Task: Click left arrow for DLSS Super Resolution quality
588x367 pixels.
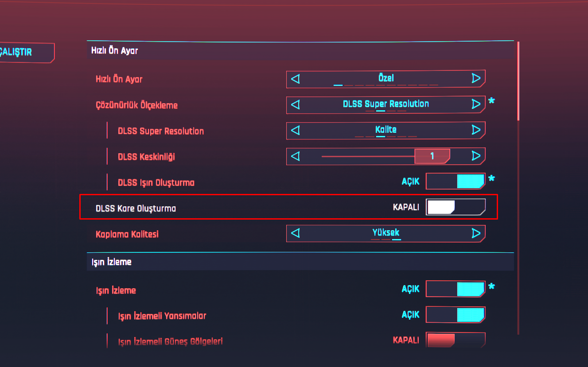Action: (296, 130)
